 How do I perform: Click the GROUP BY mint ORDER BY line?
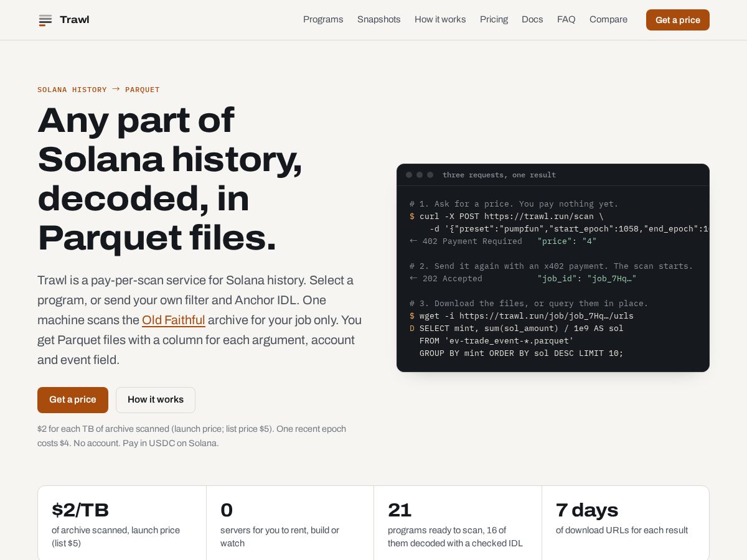pyautogui.click(x=522, y=353)
